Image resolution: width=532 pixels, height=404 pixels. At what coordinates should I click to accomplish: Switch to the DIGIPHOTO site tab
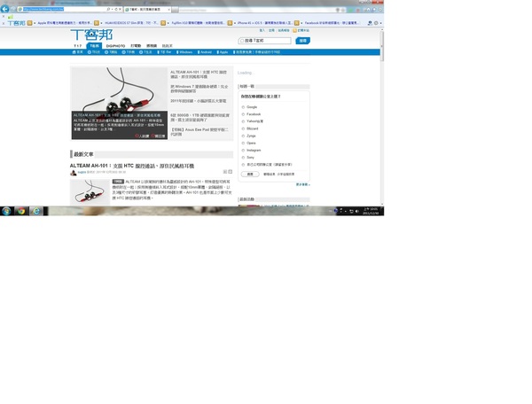(x=115, y=45)
